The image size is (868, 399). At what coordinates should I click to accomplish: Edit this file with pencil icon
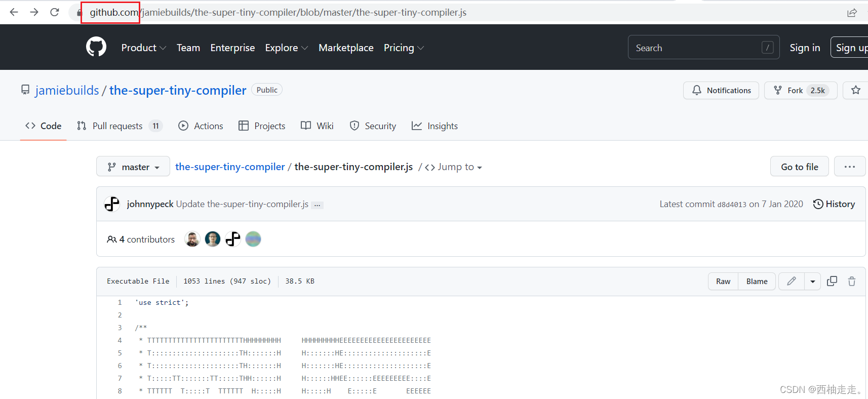point(792,281)
